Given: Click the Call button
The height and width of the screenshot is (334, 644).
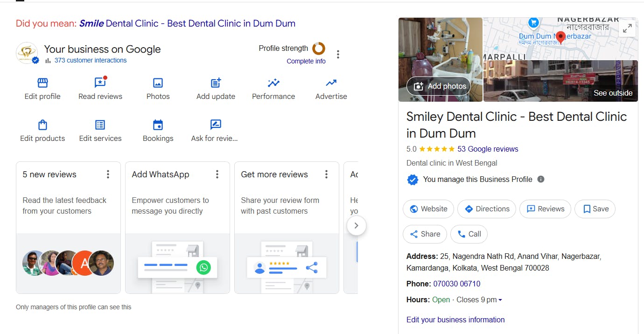Looking at the screenshot, I should 469,234.
